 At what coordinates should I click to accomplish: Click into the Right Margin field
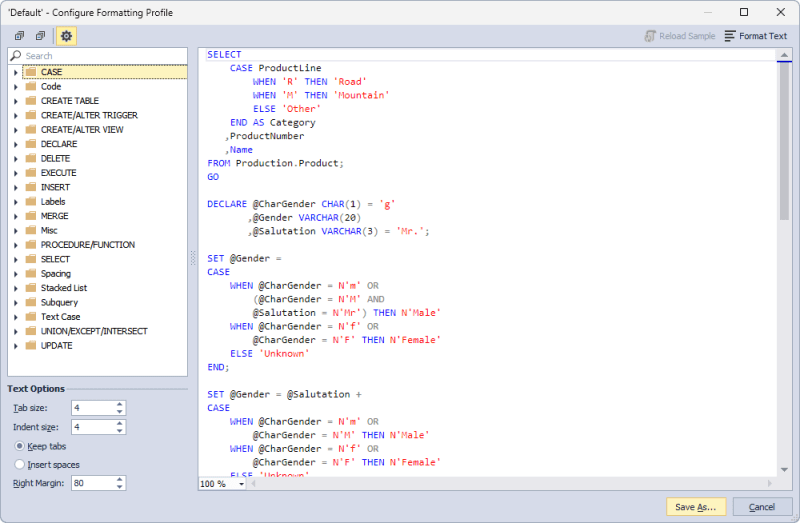pyautogui.click(x=93, y=483)
